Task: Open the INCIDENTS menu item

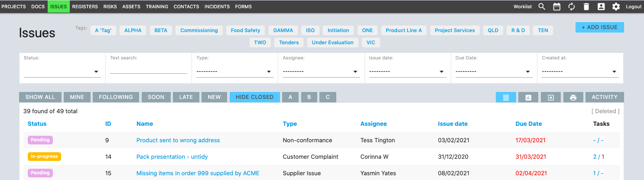Action: click(x=217, y=7)
